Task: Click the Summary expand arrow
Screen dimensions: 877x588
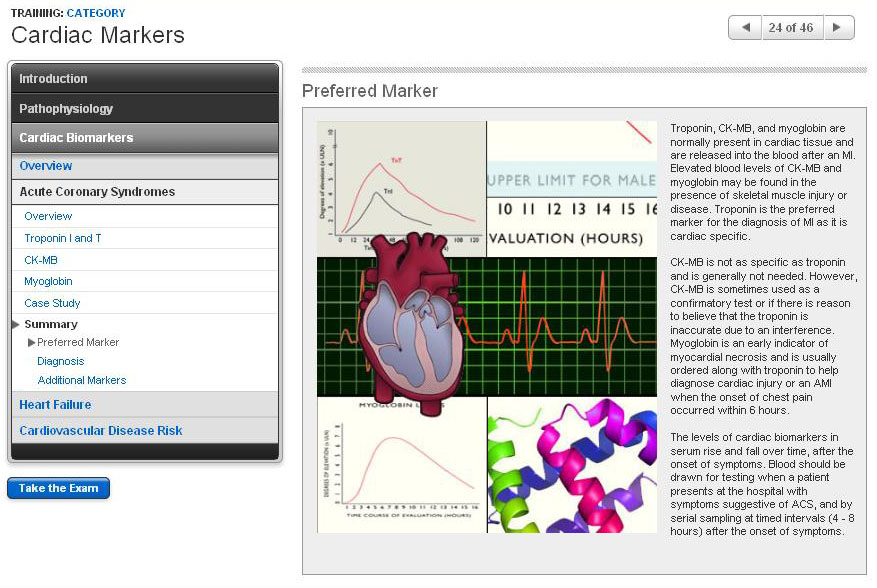Action: (x=16, y=324)
